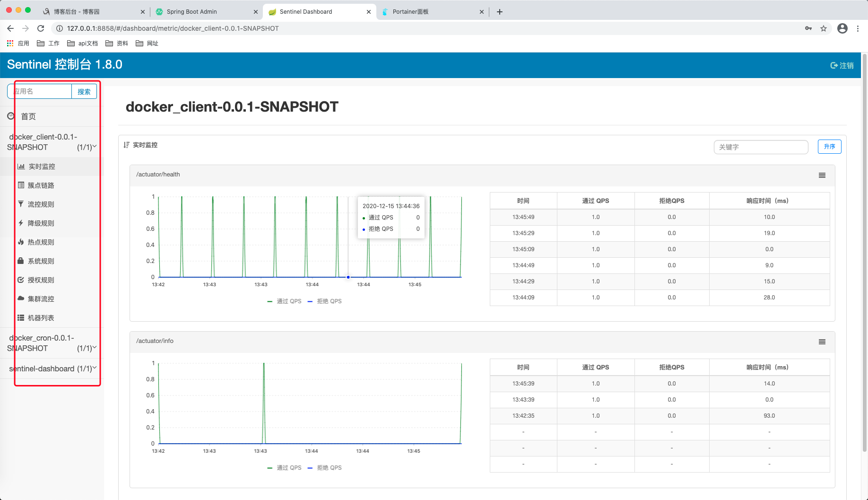Viewport: 868px width, 500px height.
Task: Collapse the docker_client-0.0.1-SNAPSHOT app chevron
Action: point(95,147)
